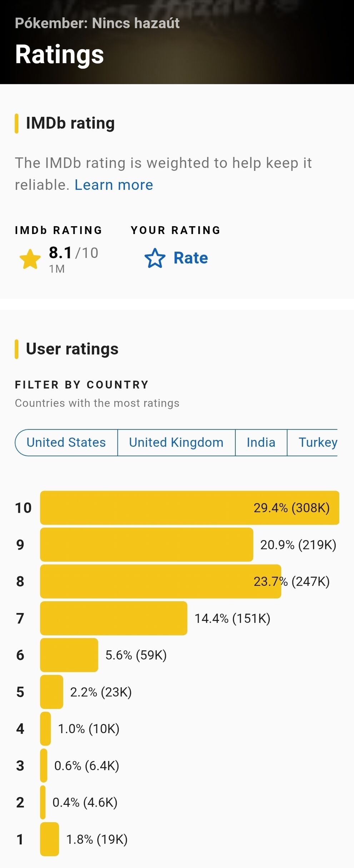Click the 10-star rating bar

point(190,508)
